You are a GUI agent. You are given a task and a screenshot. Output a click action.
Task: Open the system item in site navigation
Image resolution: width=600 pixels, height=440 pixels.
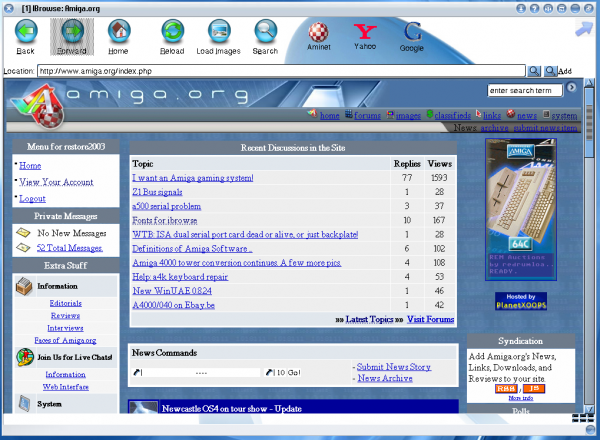click(x=564, y=116)
